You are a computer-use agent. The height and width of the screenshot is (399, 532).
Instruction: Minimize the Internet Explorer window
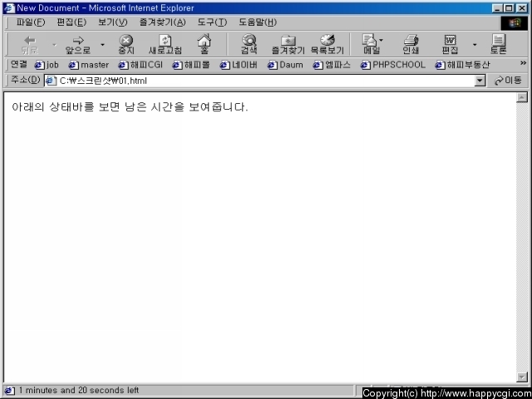[x=497, y=8]
